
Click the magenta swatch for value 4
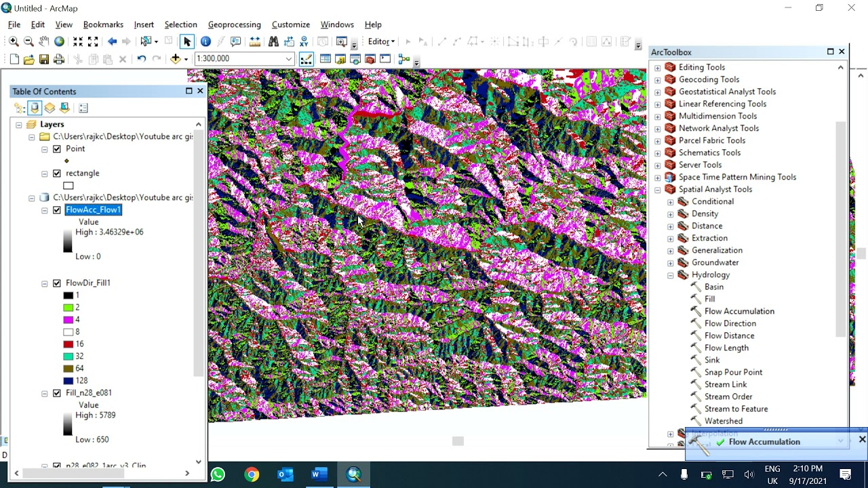coord(68,320)
